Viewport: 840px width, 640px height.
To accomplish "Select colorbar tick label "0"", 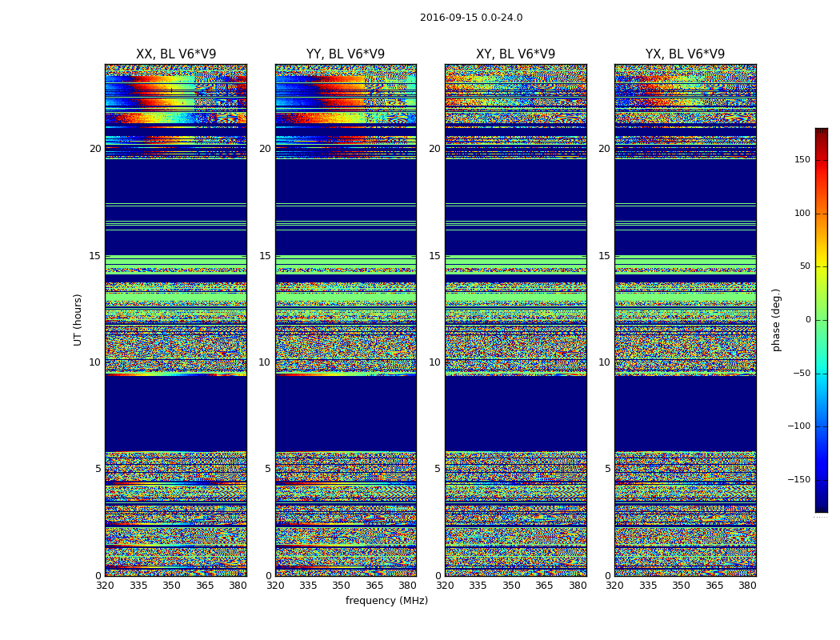I will [x=808, y=320].
